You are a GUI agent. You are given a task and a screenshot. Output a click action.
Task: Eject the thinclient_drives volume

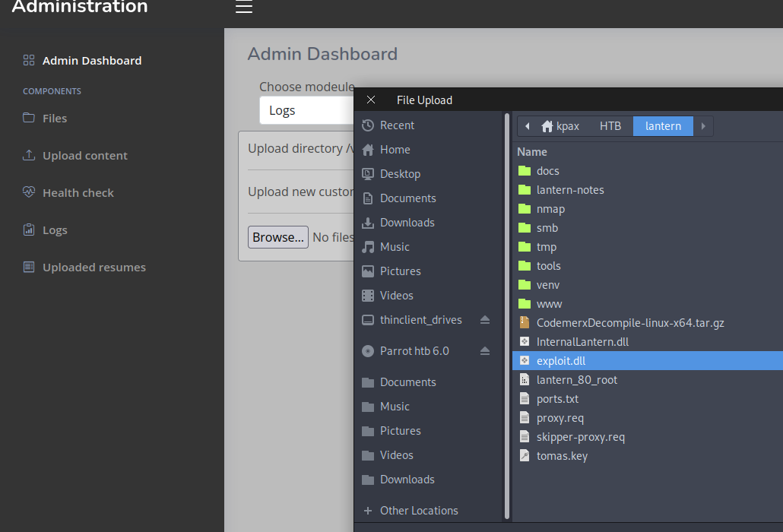point(485,320)
